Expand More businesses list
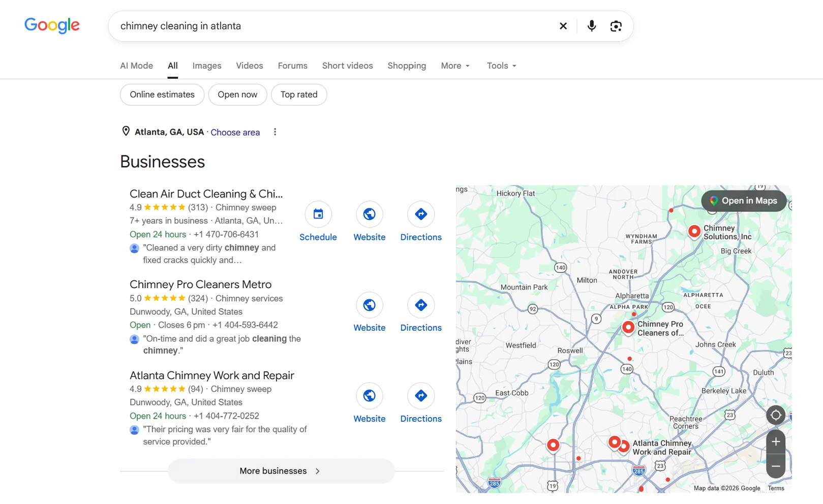The width and height of the screenshot is (823, 504). point(281,471)
